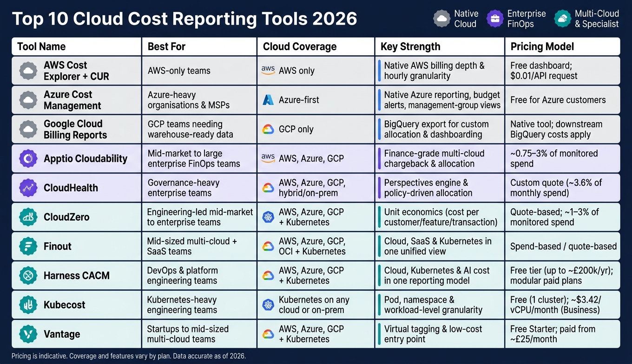Screen dimensions: 632x364
Task: Click the 'Spend-based / quote-based' pricing cell
Action: point(563,246)
